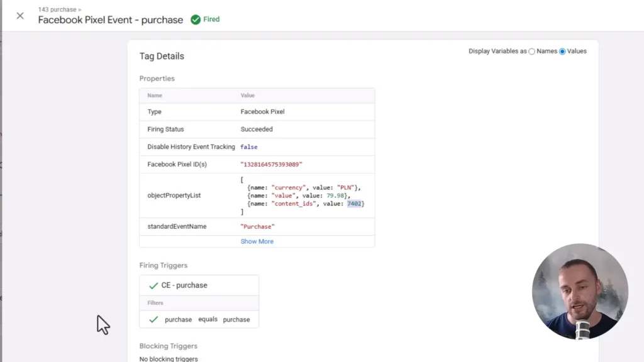Click the Firing Status property name
The width and height of the screenshot is (644, 362).
coord(165,129)
